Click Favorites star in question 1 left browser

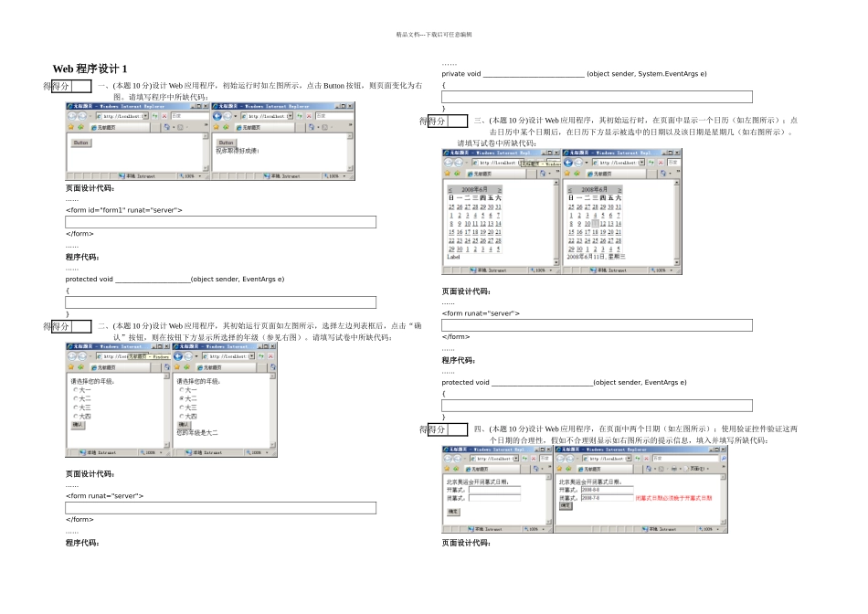pyautogui.click(x=71, y=127)
